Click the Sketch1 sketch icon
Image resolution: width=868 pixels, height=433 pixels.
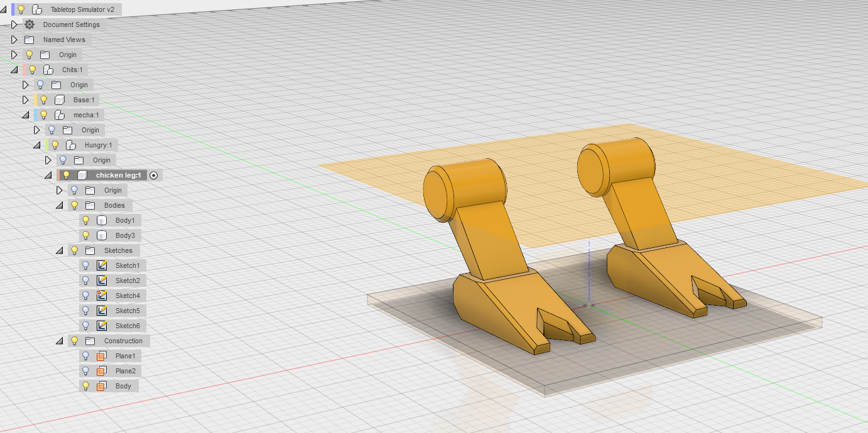[102, 265]
